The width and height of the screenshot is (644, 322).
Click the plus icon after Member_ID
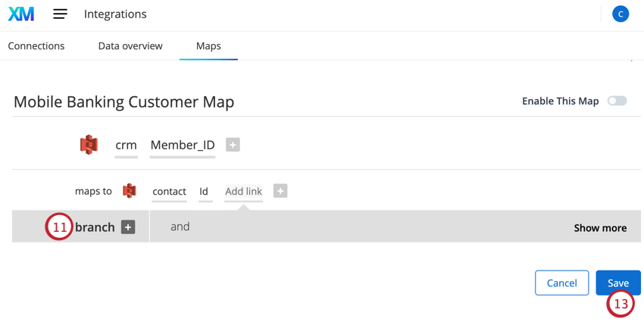pyautogui.click(x=233, y=145)
